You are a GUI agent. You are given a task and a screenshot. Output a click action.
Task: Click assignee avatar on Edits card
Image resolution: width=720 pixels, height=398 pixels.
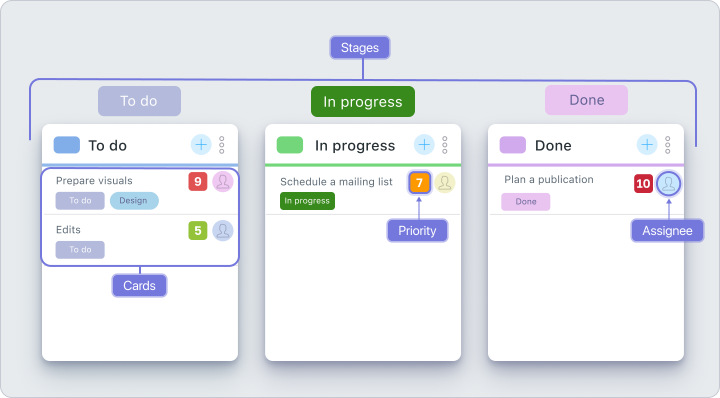(x=223, y=230)
